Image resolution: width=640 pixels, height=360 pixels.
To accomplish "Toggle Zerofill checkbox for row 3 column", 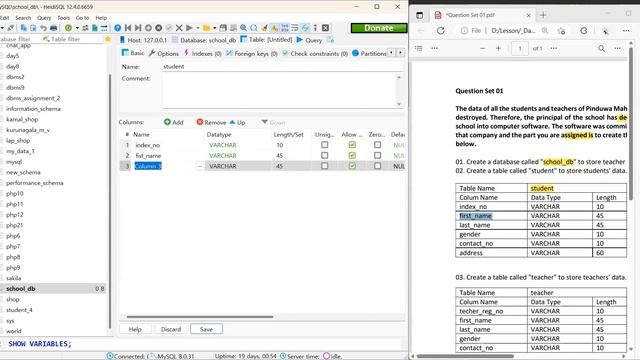I will click(x=378, y=166).
